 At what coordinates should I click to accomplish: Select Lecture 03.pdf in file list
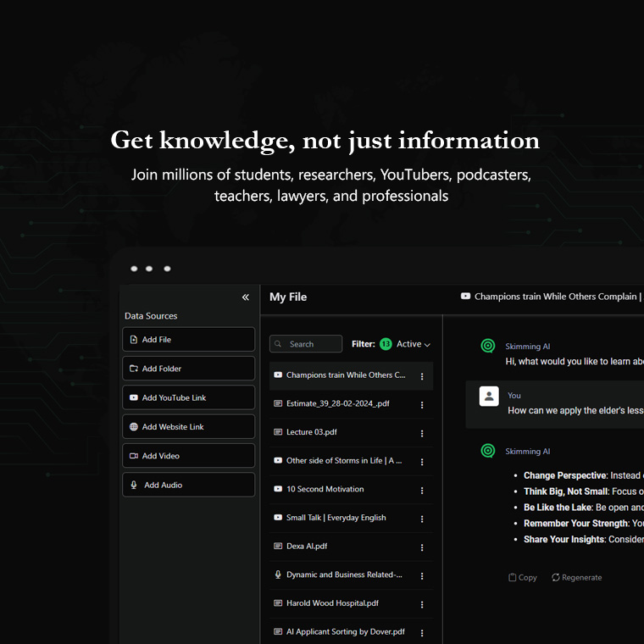[351, 432]
